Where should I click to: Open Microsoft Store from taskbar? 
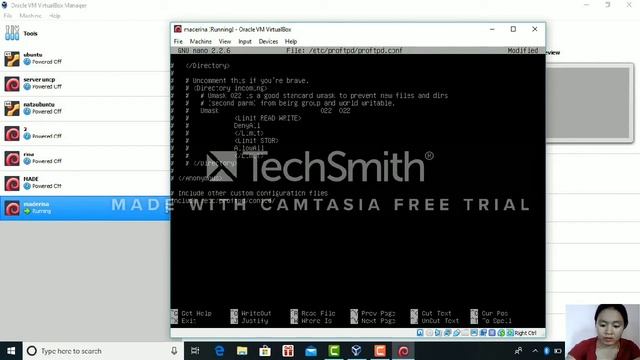[265, 351]
